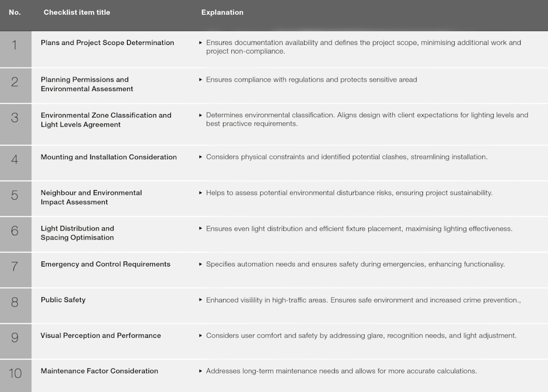The image size is (548, 392).
Task: Select "Mounting and Installation Consideration" item
Action: 109,157
